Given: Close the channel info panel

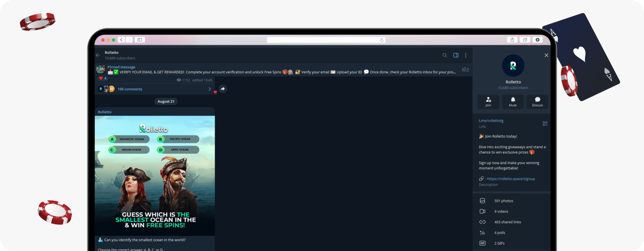Looking at the screenshot, I should (546, 55).
